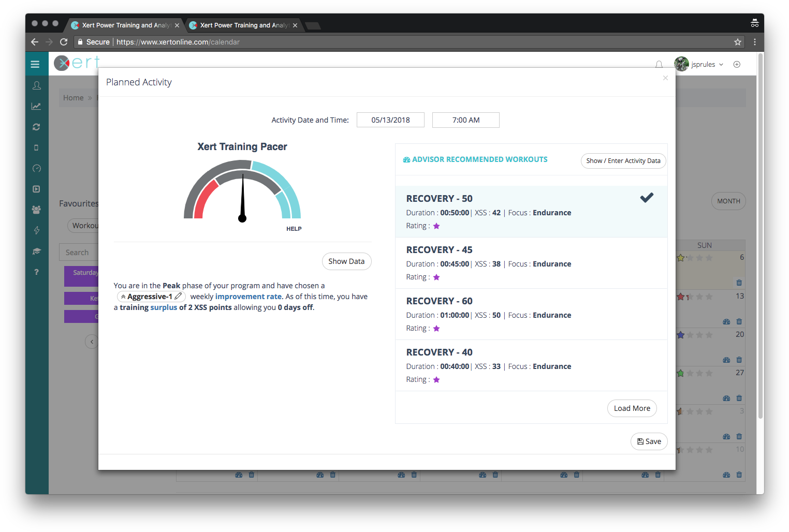This screenshot has height=532, width=789.
Task: Delete activity on Sunday the 13th
Action: coord(739,321)
